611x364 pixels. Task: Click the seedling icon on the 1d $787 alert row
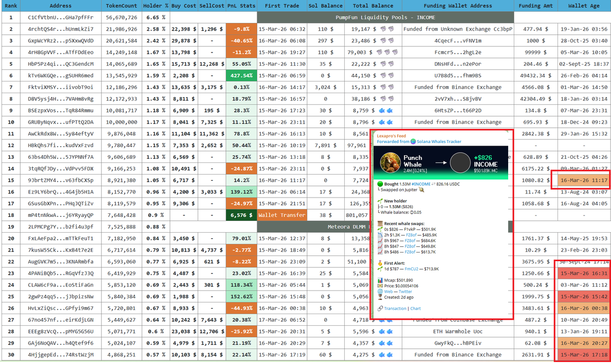click(380, 269)
